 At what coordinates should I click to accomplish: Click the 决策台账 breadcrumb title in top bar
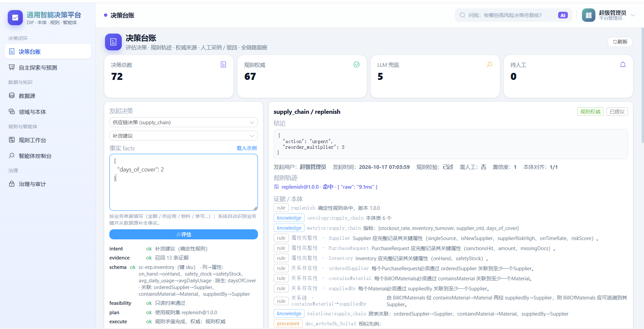point(122,15)
